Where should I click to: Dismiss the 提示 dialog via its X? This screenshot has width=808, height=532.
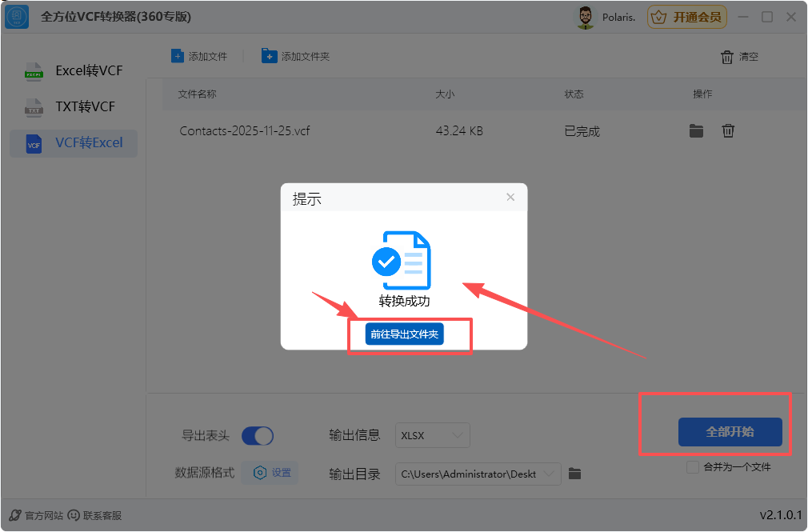point(510,197)
